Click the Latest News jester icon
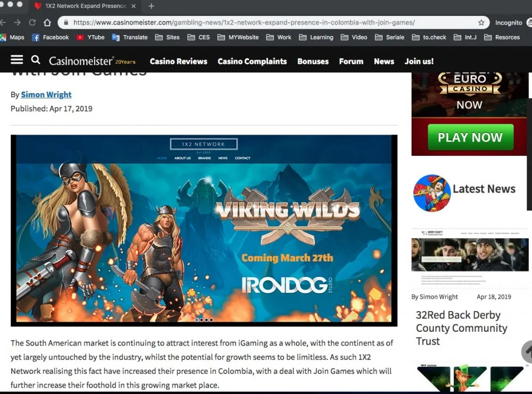 [x=432, y=193]
